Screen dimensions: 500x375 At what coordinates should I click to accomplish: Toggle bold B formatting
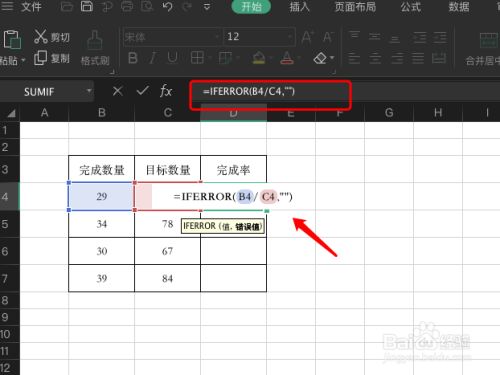pos(133,58)
